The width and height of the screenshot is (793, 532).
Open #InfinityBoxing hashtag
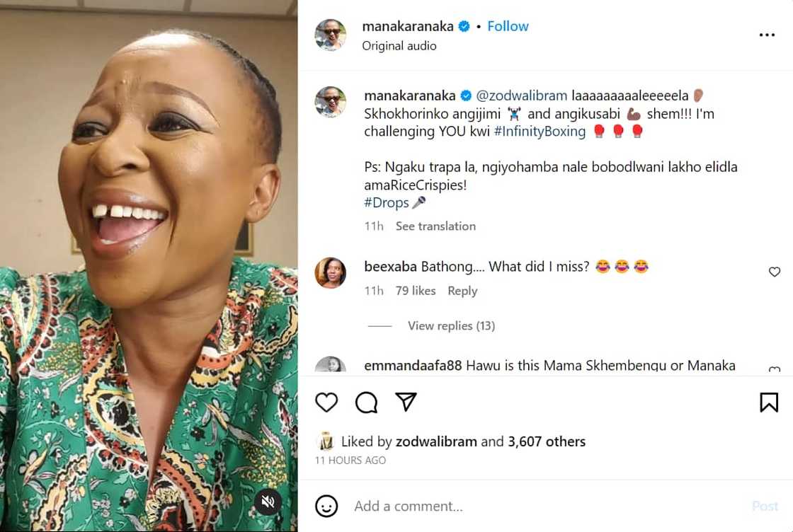[540, 132]
